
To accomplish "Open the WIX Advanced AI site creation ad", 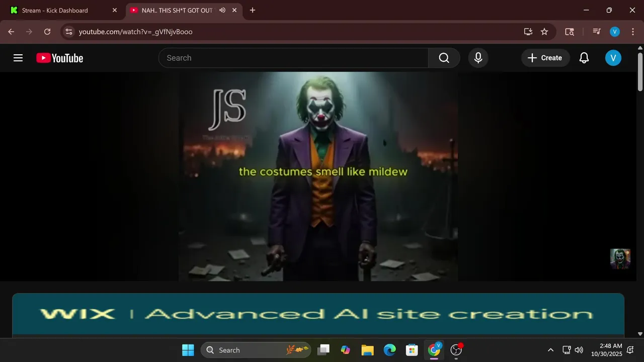I will point(318,315).
